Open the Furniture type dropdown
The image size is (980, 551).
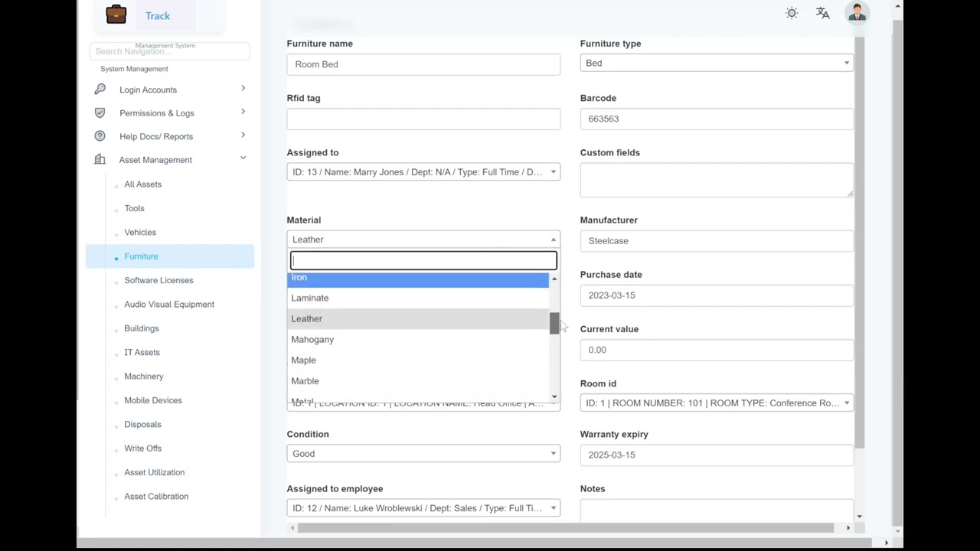coord(717,63)
